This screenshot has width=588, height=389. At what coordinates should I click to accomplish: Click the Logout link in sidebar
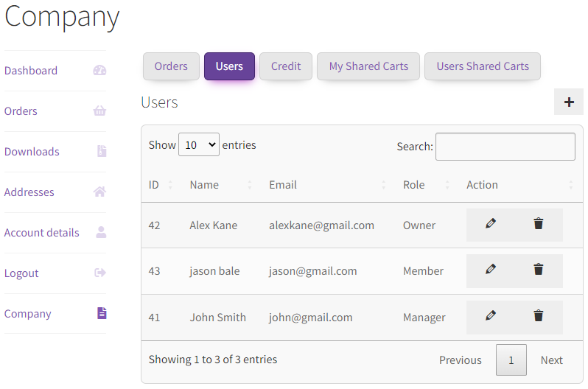[21, 273]
